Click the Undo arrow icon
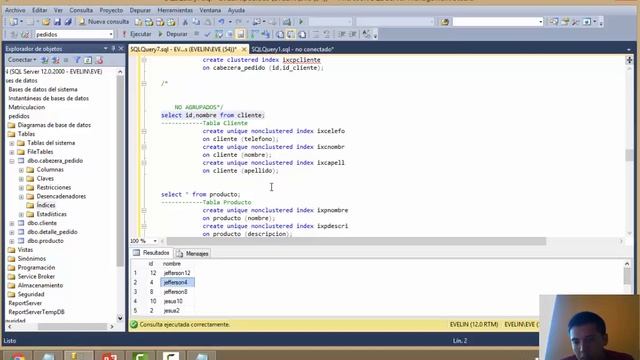 (x=221, y=22)
